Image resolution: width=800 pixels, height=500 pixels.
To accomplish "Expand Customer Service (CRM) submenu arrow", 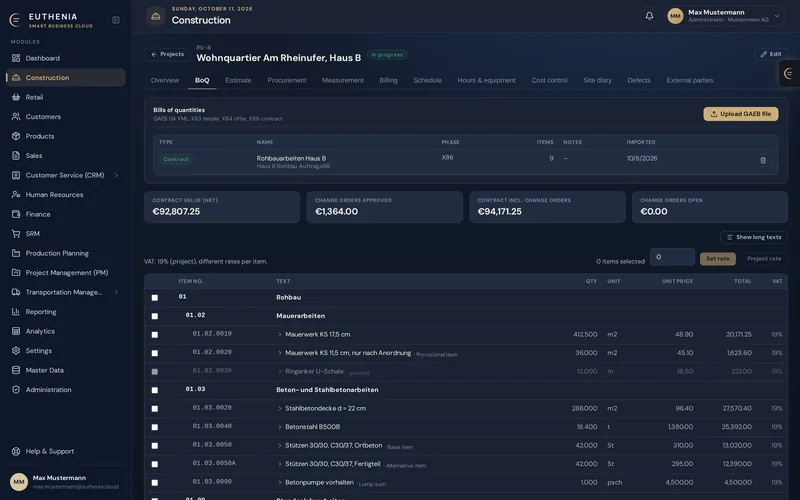I will (116, 175).
